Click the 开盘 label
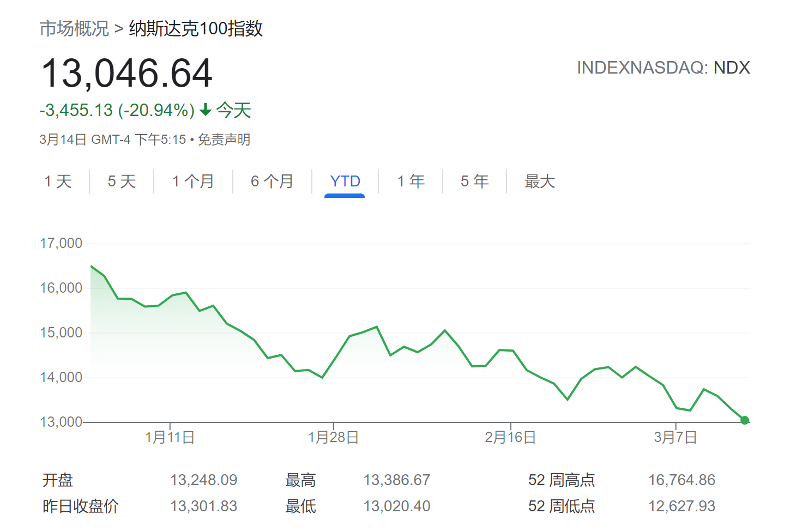The height and width of the screenshot is (532, 796). coord(58,480)
